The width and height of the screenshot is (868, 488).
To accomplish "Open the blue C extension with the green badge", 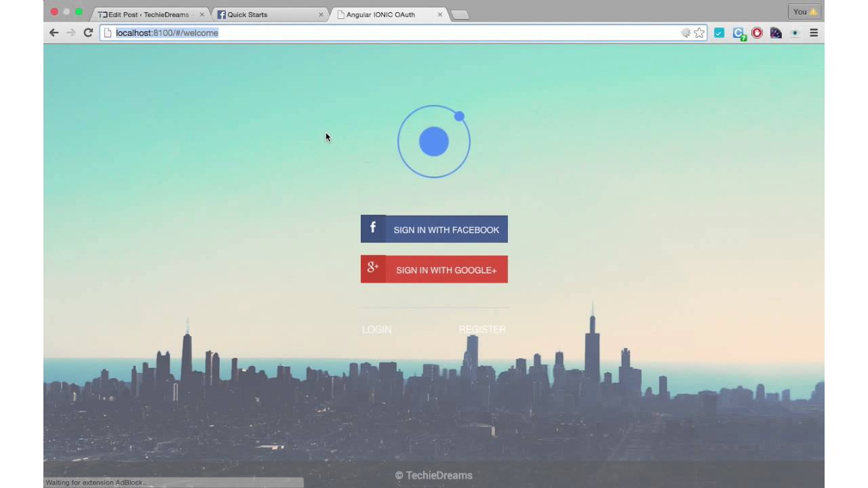I will click(x=739, y=33).
